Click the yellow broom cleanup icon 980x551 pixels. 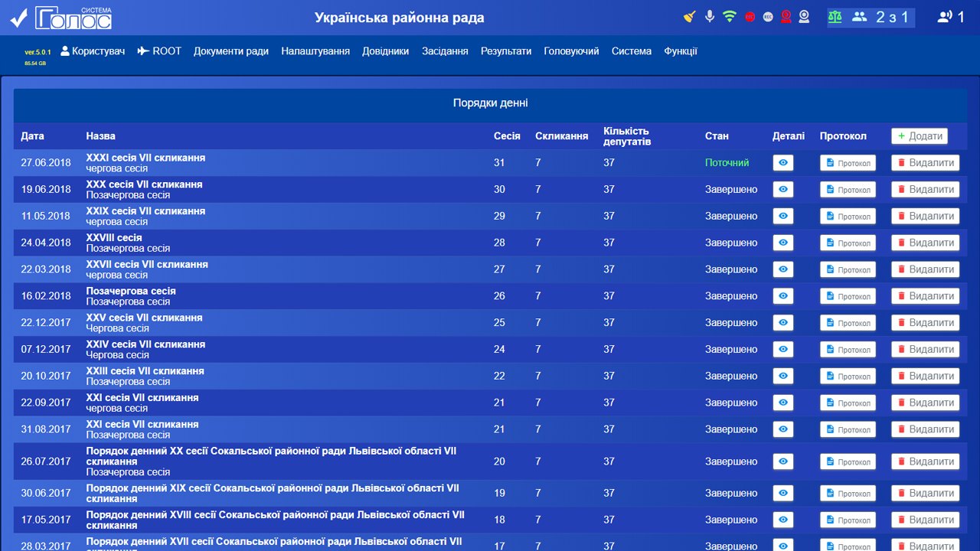[x=689, y=16]
